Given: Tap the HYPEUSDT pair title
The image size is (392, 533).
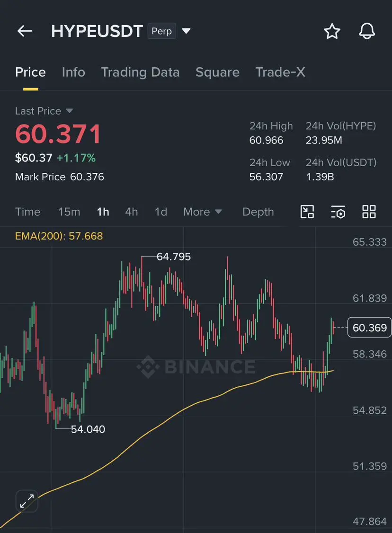Looking at the screenshot, I should [97, 31].
